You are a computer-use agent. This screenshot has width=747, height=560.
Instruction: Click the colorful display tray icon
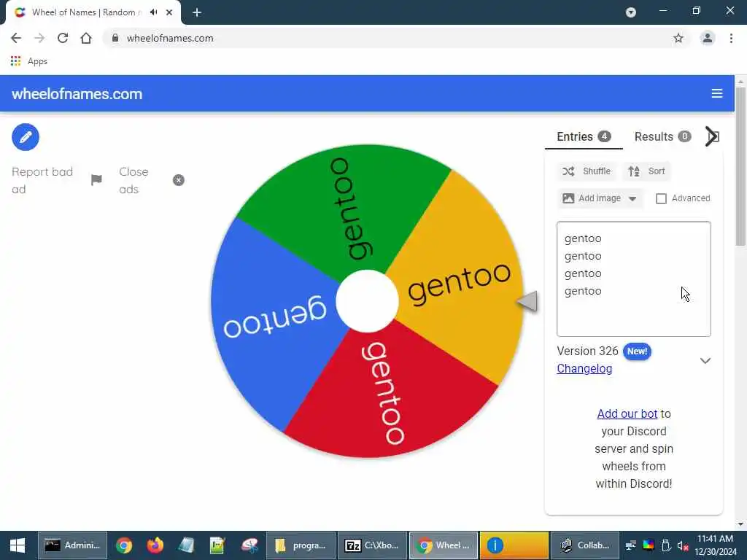[649, 545]
